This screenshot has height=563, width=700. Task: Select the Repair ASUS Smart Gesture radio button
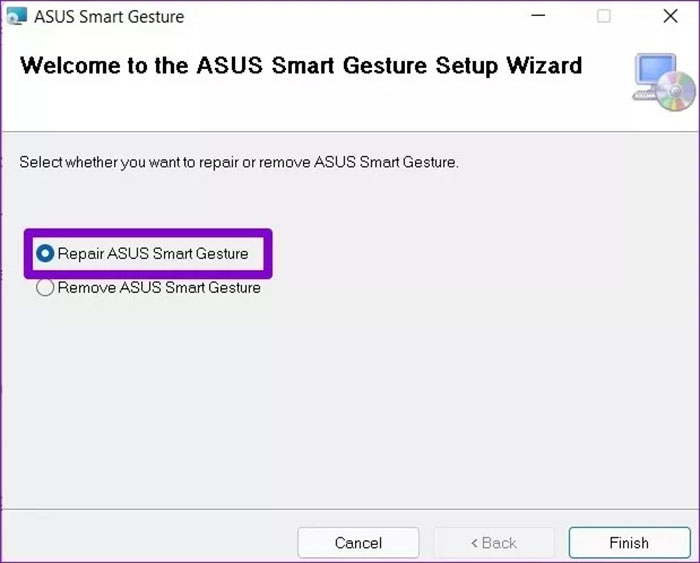coord(45,254)
